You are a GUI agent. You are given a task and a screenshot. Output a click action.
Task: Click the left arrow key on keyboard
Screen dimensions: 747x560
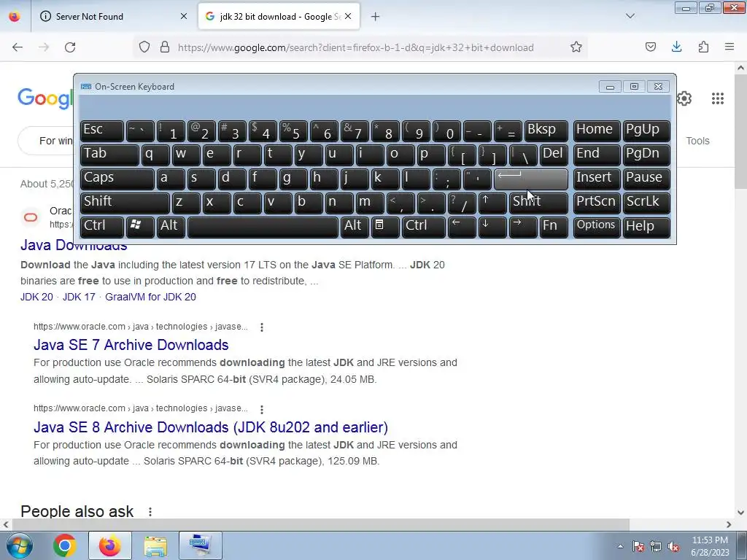tap(462, 227)
